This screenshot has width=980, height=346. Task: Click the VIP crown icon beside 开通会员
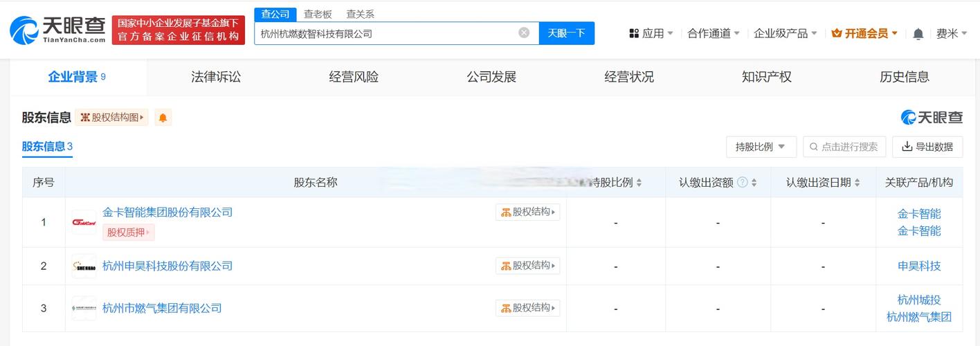[837, 33]
